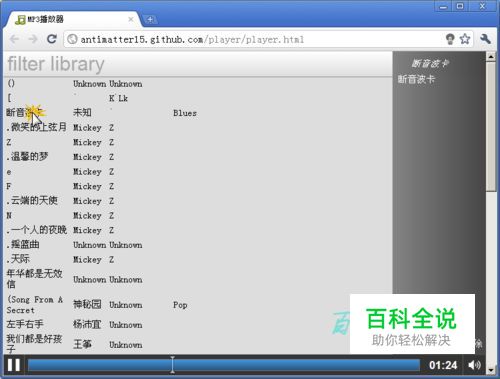Viewport: 500px width, 379px height.
Task: Click the 01:24 elapsed time display
Action: click(x=443, y=365)
